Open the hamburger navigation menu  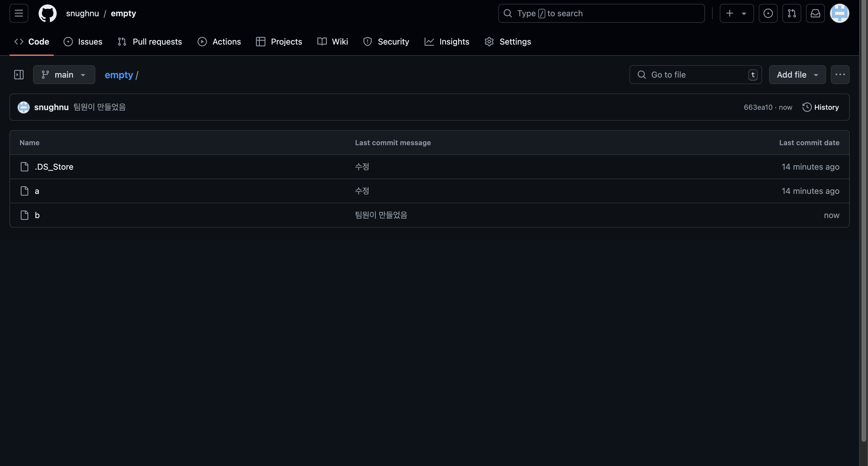click(x=19, y=14)
